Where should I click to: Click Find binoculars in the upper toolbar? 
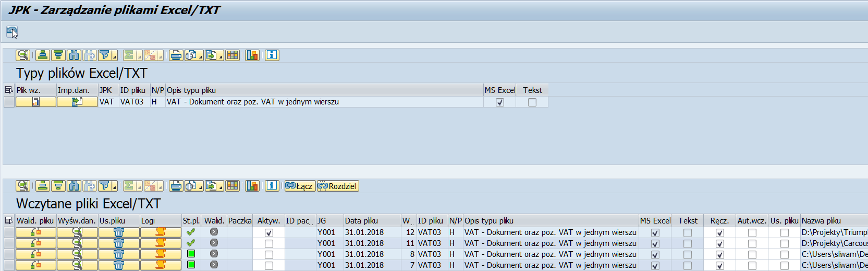pos(74,55)
